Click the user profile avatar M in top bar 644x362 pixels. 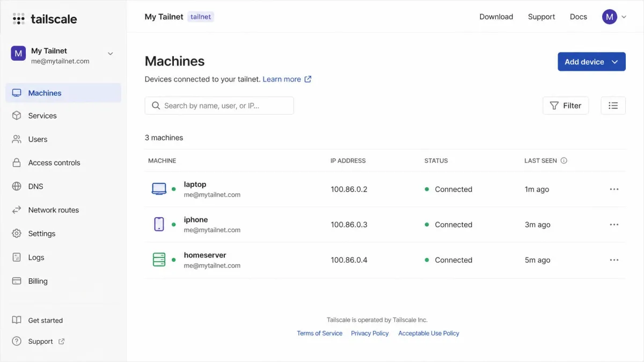click(x=610, y=17)
